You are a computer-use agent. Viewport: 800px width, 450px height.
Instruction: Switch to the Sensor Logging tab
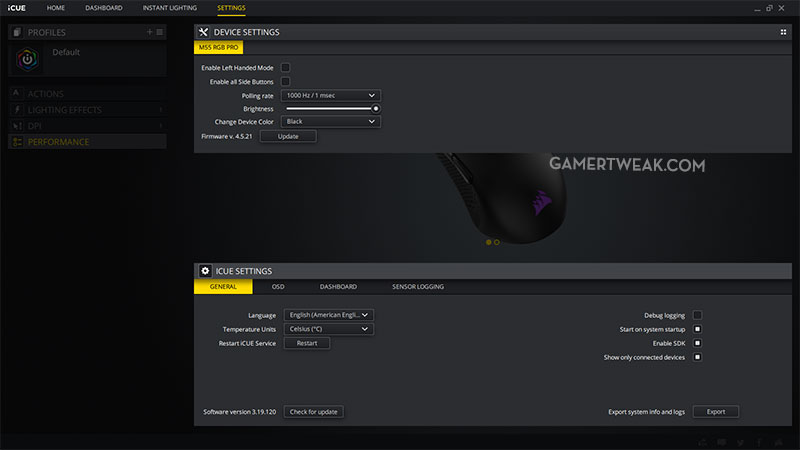(418, 287)
